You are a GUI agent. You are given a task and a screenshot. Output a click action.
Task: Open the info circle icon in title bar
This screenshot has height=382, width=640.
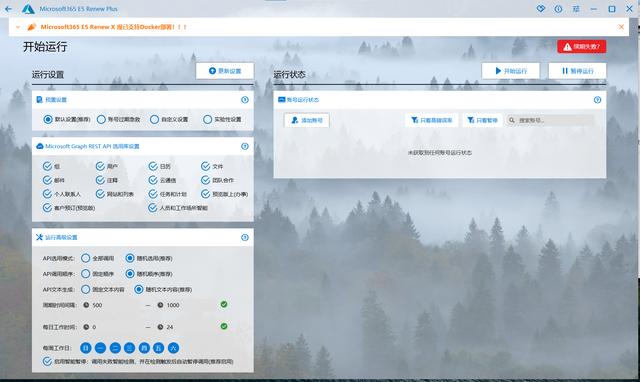coord(558,9)
